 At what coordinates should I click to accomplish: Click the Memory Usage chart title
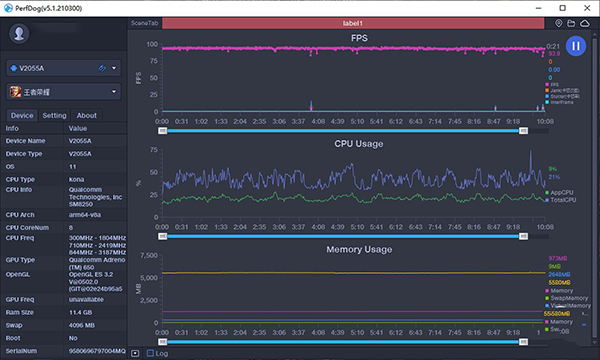pyautogui.click(x=359, y=249)
